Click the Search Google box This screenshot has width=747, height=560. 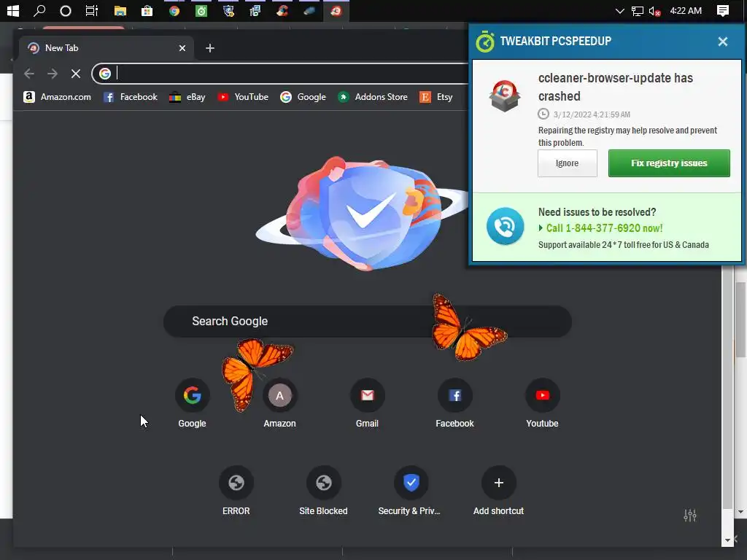coord(368,322)
